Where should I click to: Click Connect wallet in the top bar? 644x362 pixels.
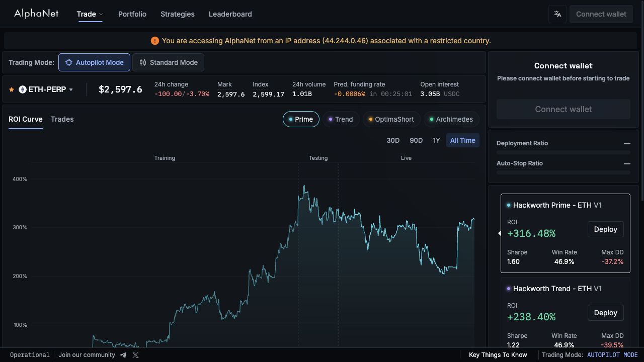click(601, 14)
